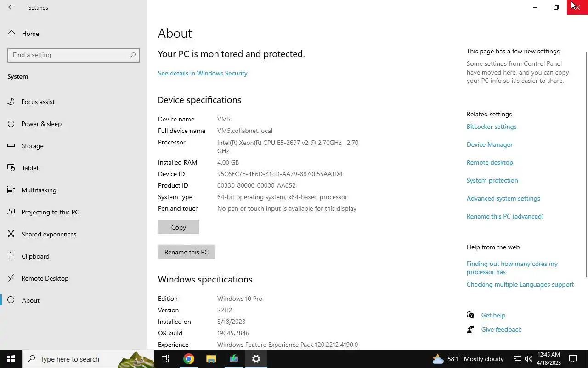Click the Rename this PC button
588x368 pixels.
coord(187,252)
